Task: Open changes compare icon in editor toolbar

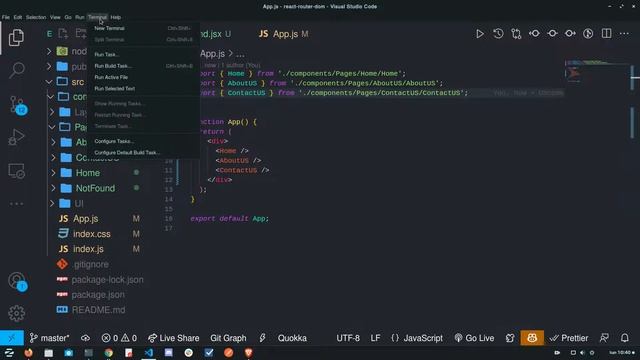Action: coord(516,33)
